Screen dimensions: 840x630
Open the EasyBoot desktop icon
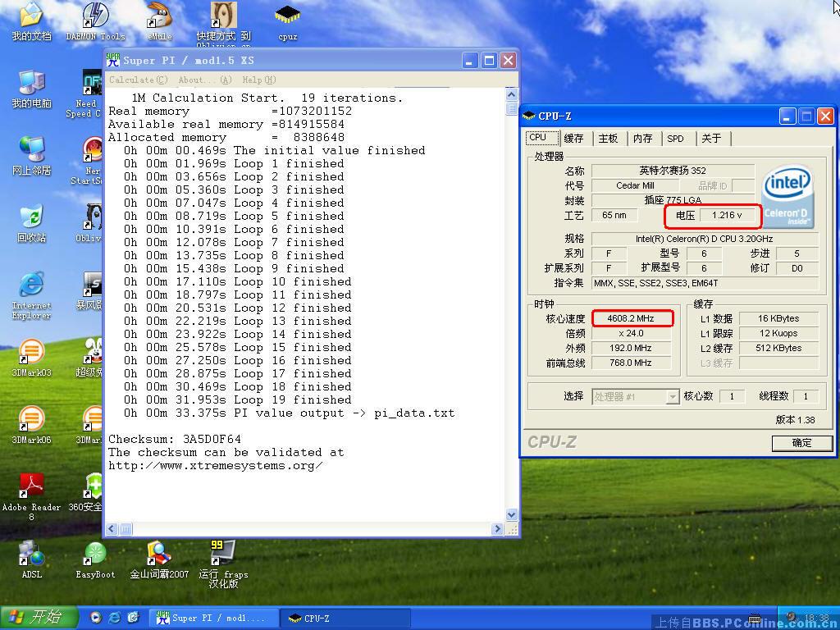tap(95, 556)
